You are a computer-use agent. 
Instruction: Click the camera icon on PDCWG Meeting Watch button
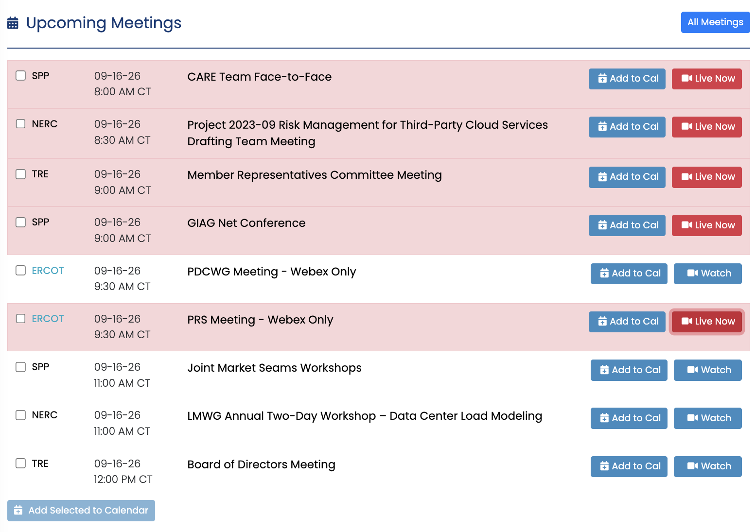tap(692, 273)
